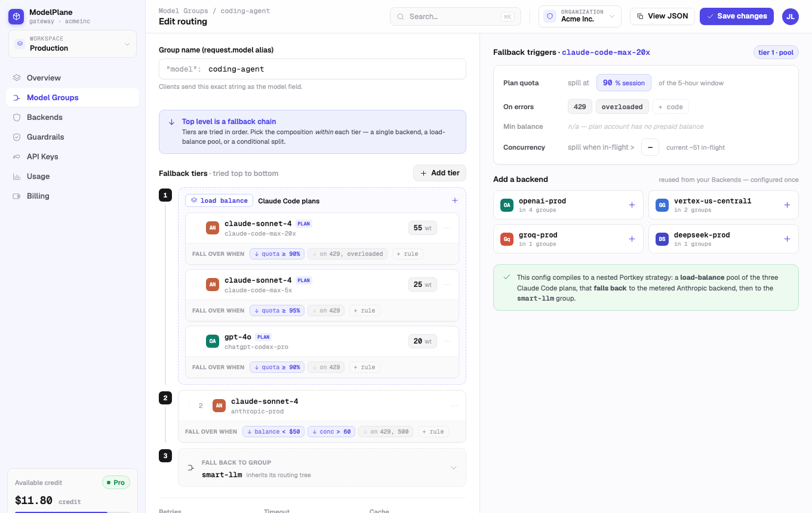
Task: Change the load balance strategy of tier 1
Action: [219, 200]
